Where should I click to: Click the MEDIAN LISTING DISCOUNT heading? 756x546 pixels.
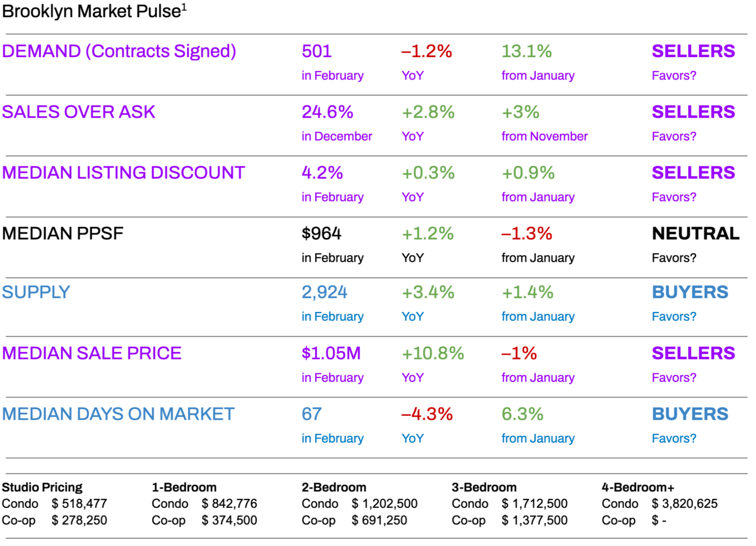[x=123, y=173]
